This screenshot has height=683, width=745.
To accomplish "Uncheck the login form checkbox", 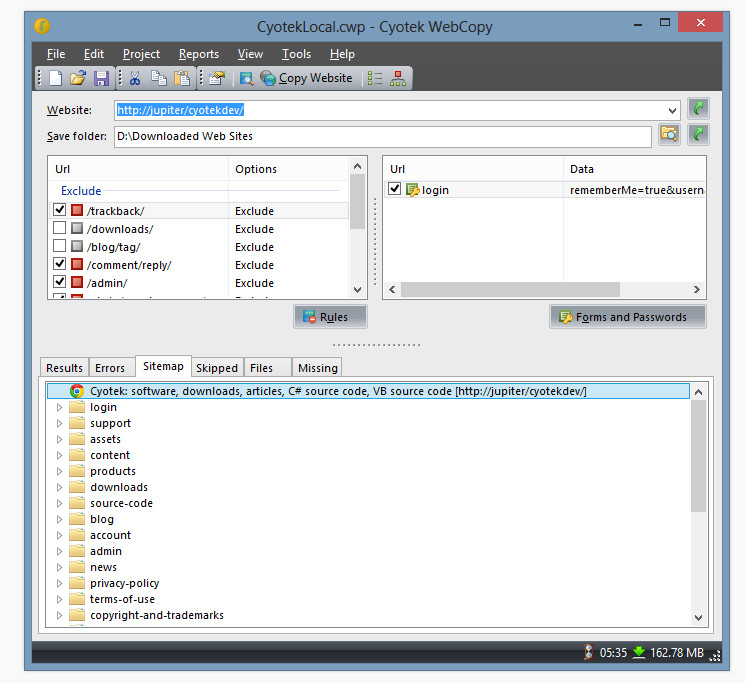I will coord(394,189).
